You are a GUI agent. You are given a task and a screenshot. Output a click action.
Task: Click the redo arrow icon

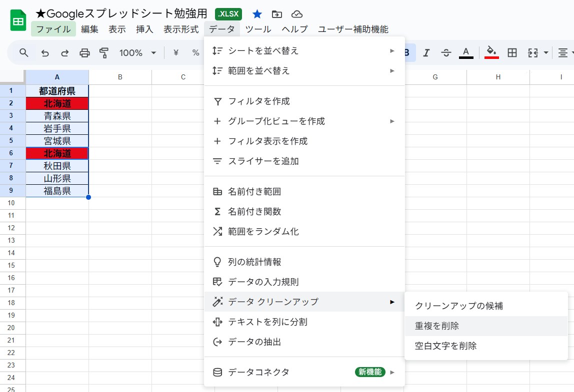65,52
